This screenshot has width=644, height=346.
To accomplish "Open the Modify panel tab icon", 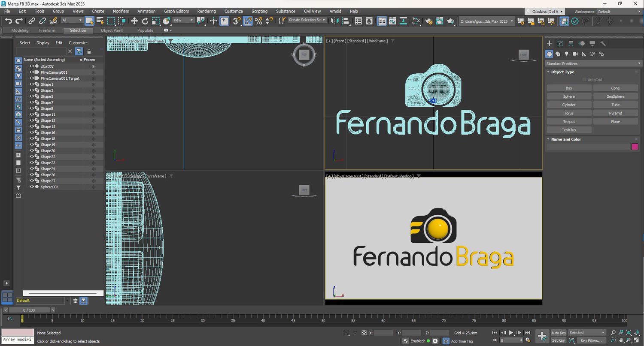I will tap(560, 43).
